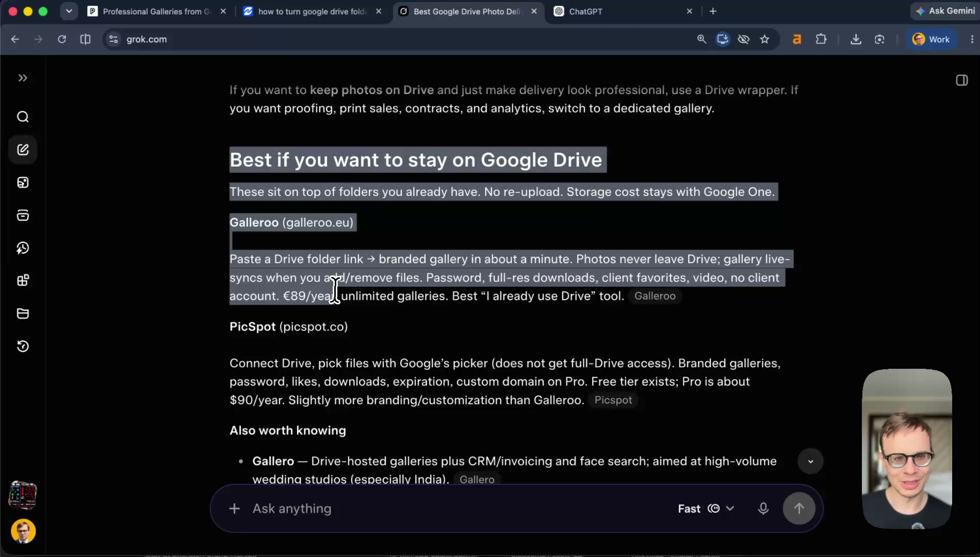The width and height of the screenshot is (980, 557).
Task: Open the zoom magnifier in the address bar
Action: click(x=701, y=39)
